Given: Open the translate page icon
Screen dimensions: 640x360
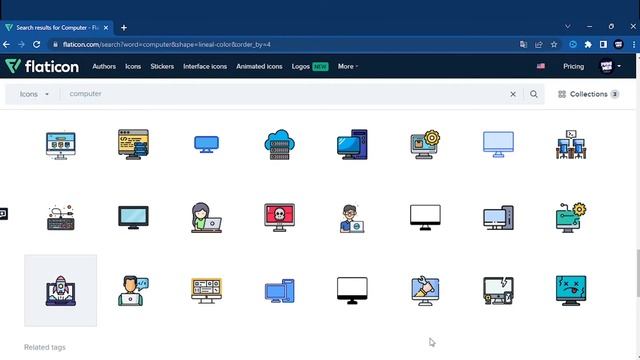Looking at the screenshot, I should pos(523,44).
